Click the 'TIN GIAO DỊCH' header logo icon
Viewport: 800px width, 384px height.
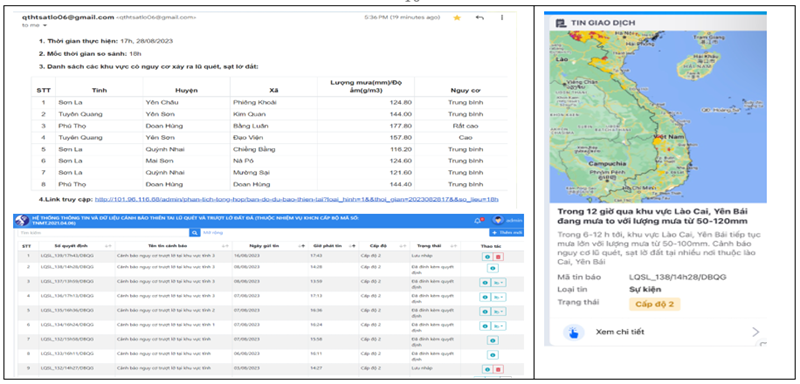click(x=560, y=22)
